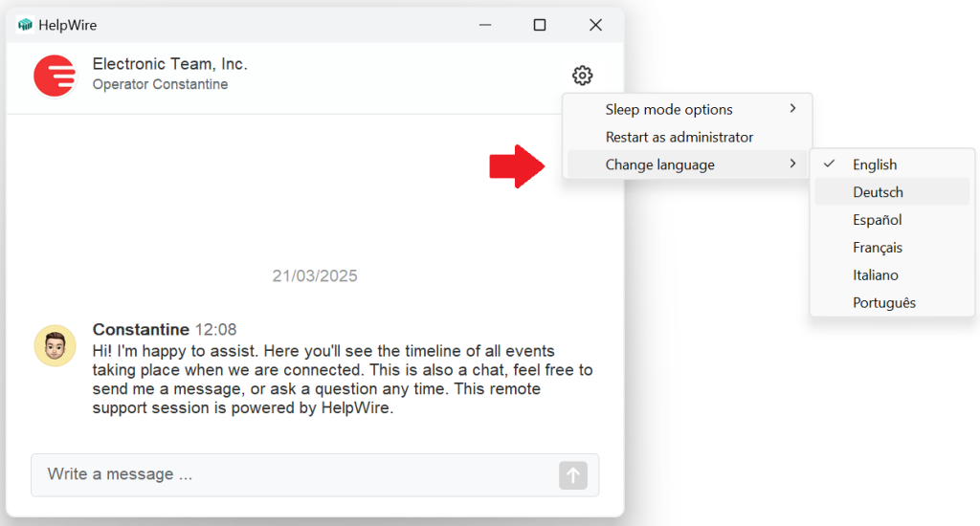Switch language to Deutsch
Viewport: 980px width, 526px height.
pyautogui.click(x=892, y=192)
